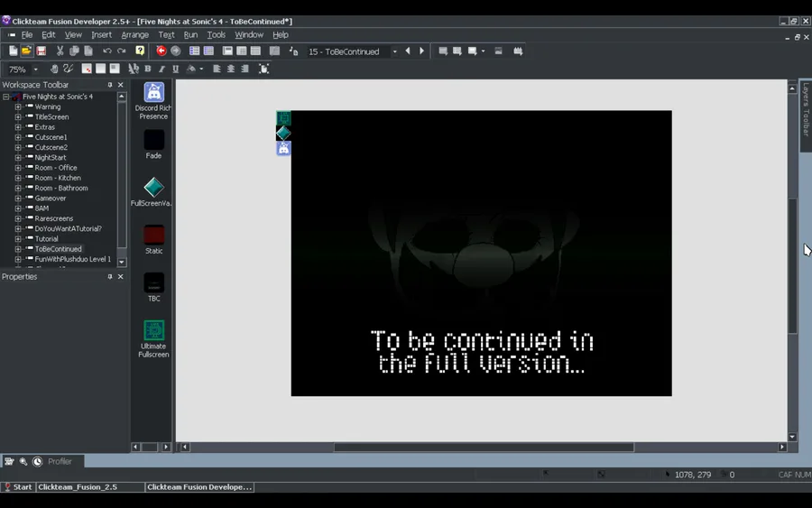The width and height of the screenshot is (812, 508).
Task: Toggle bold text formatting
Action: tap(148, 69)
